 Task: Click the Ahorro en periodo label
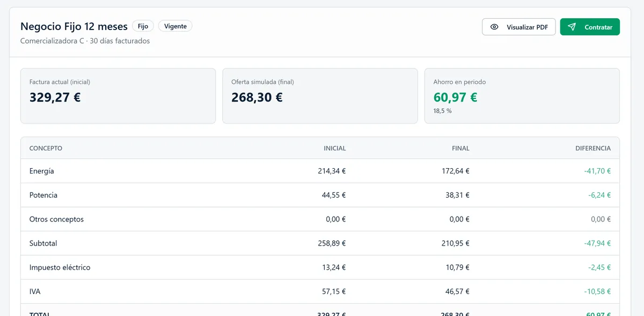pyautogui.click(x=459, y=82)
